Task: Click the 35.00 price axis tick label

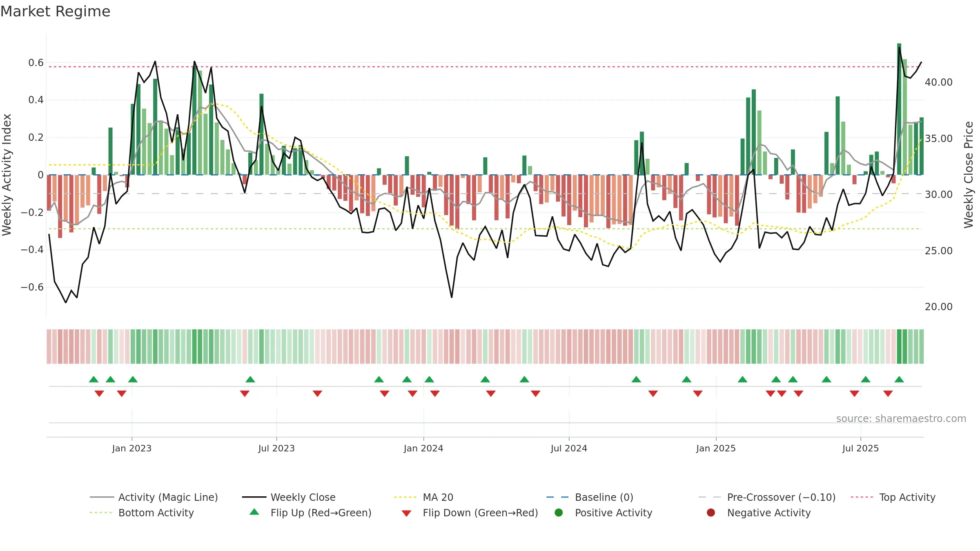Action: point(939,138)
